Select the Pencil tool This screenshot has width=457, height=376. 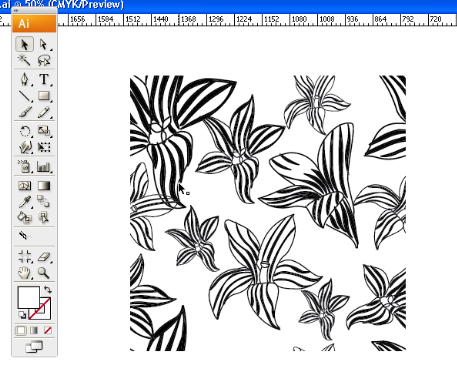pyautogui.click(x=44, y=112)
